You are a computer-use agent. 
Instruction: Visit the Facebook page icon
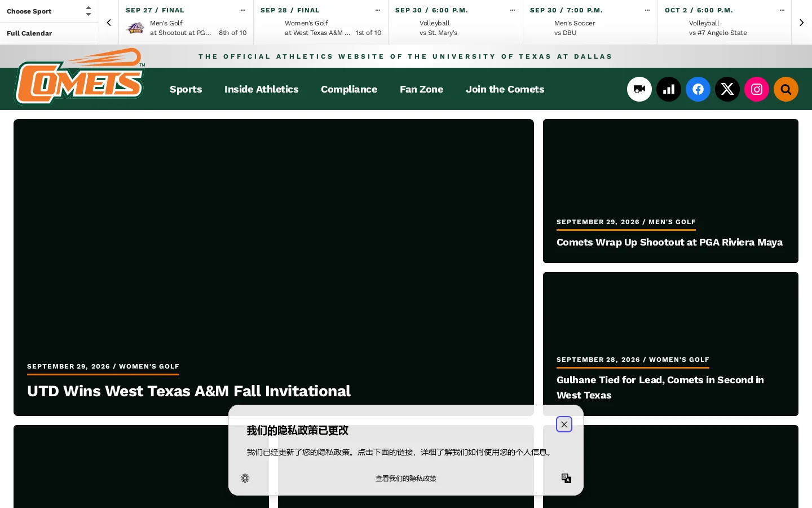click(x=698, y=89)
